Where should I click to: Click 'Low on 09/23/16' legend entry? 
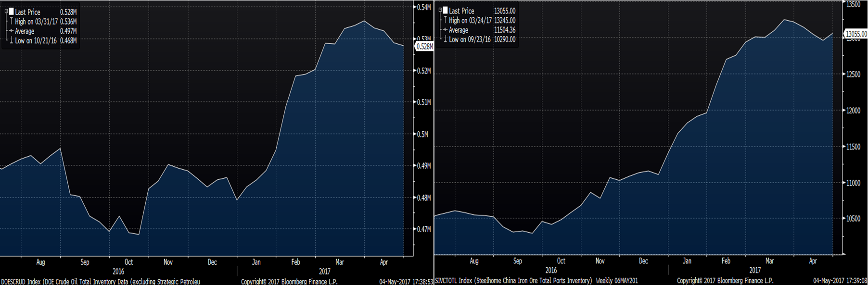[470, 39]
